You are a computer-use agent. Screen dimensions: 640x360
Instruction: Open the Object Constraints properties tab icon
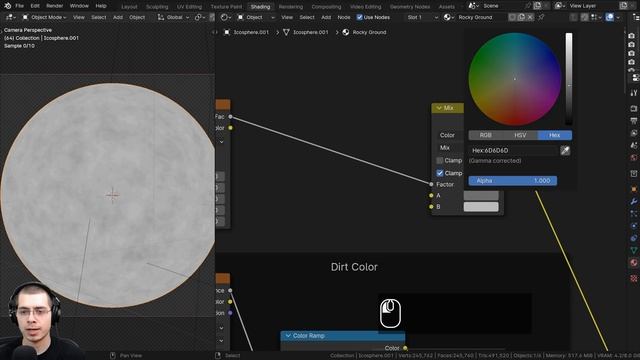[x=634, y=238]
